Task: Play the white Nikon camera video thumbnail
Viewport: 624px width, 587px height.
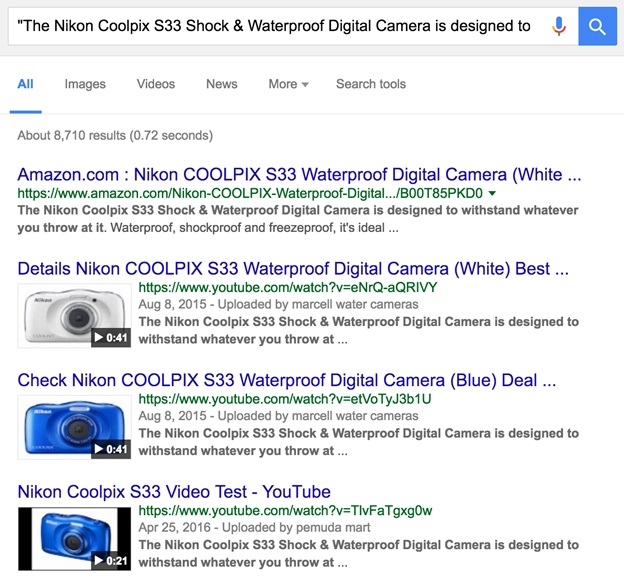Action: click(x=74, y=315)
